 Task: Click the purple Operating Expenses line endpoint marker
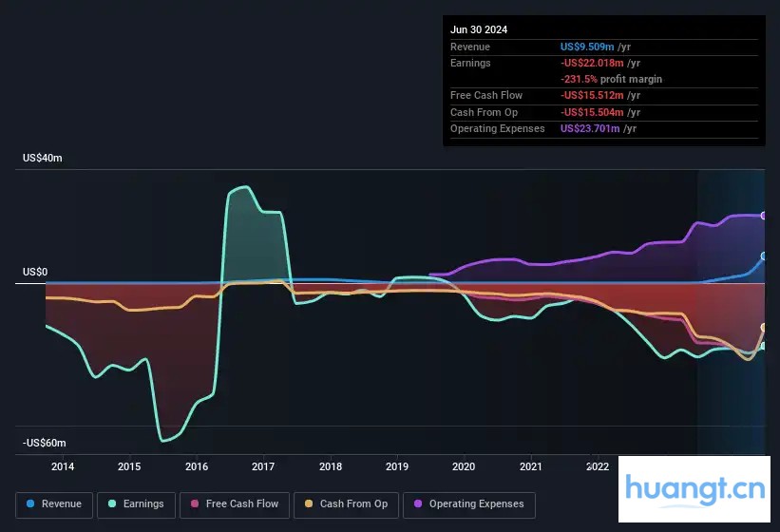[763, 216]
